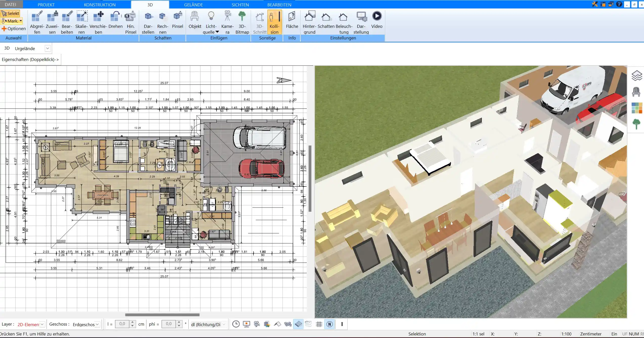Switch to the BEARBEITEN tab
Image resolution: width=644 pixels, height=338 pixels.
point(279,5)
